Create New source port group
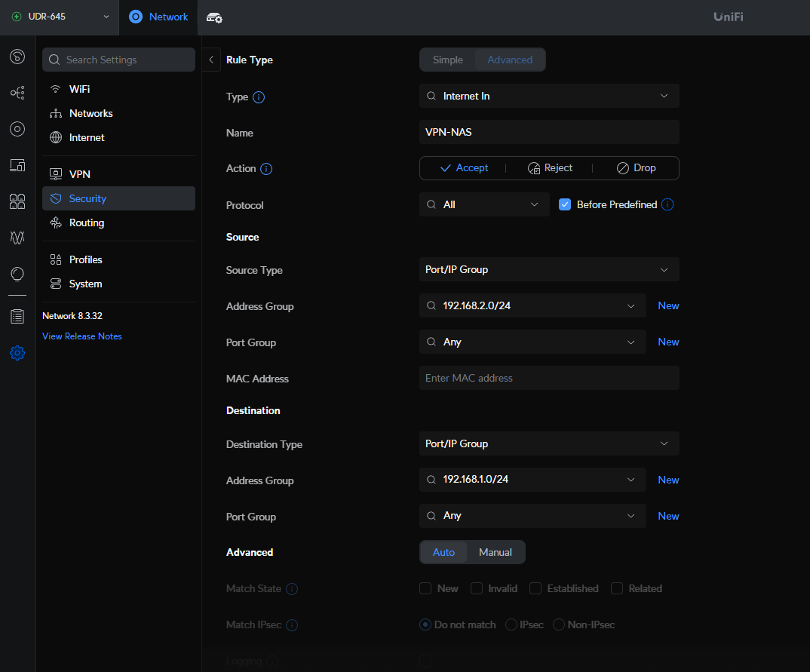810x672 pixels. pyautogui.click(x=668, y=342)
